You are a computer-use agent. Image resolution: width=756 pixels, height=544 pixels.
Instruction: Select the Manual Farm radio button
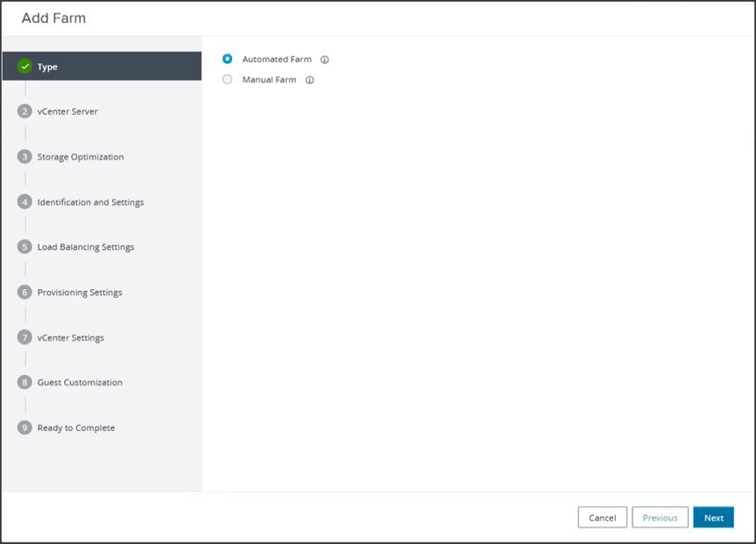tap(227, 80)
